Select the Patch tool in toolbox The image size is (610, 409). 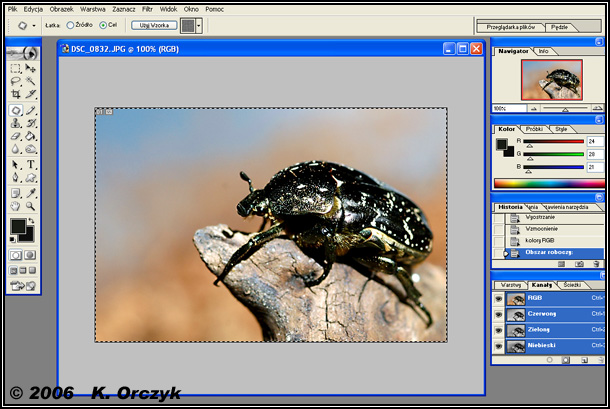click(x=15, y=109)
